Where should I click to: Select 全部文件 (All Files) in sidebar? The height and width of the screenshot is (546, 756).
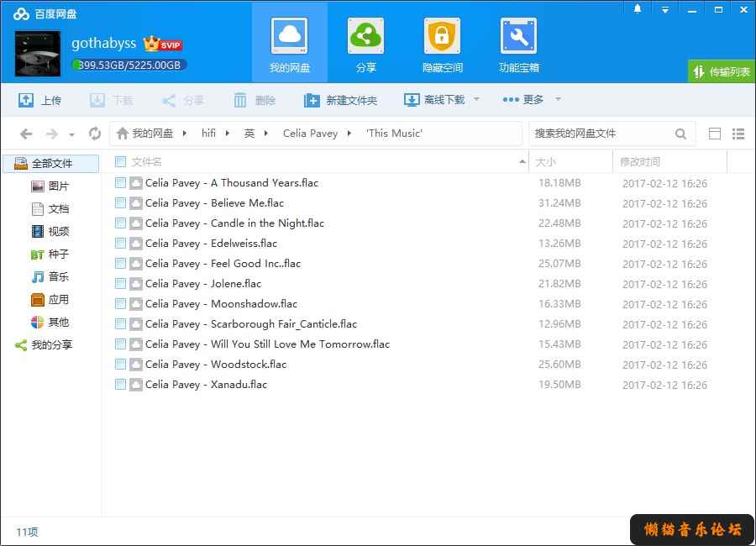(51, 164)
